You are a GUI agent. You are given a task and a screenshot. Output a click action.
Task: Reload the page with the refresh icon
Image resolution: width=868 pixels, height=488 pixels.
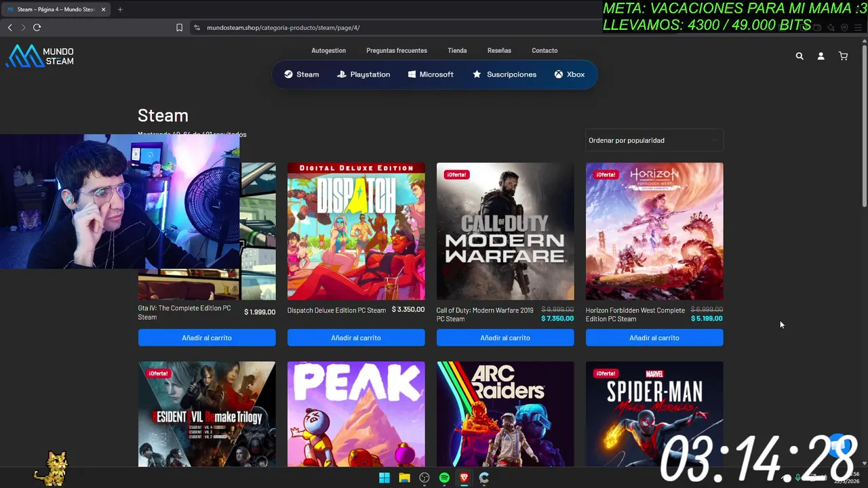tap(37, 28)
